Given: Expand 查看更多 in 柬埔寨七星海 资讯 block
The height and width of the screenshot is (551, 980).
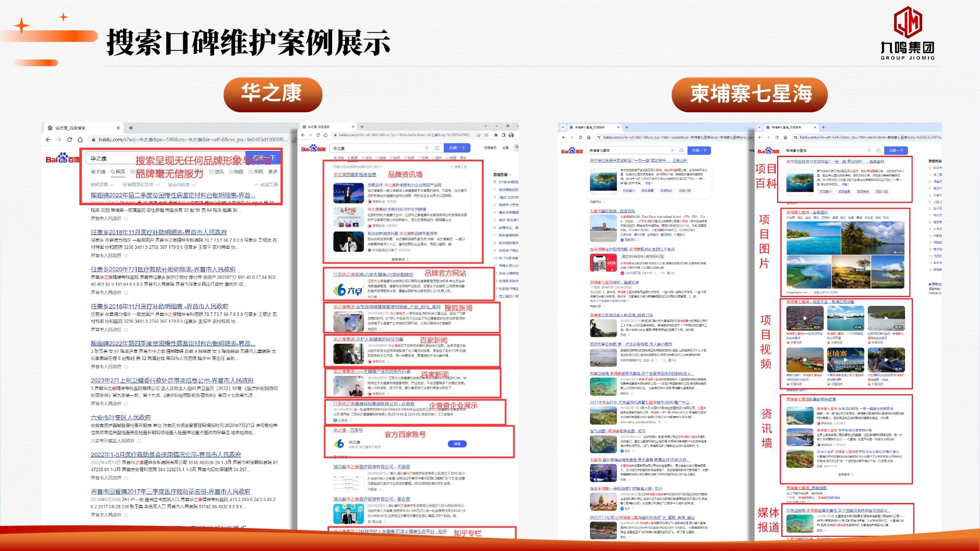Looking at the screenshot, I should click(846, 475).
